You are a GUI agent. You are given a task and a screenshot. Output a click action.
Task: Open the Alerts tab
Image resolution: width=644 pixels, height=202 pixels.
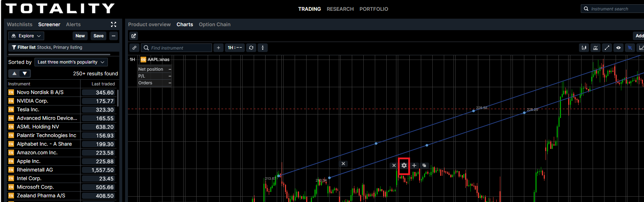pyautogui.click(x=73, y=24)
